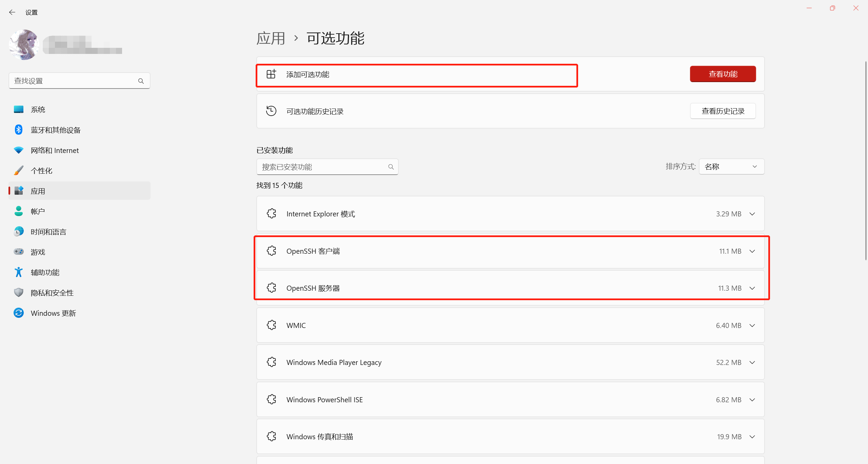Screen dimensions: 868x464
Task: Go to 应用 breadcrumb link
Action: [x=271, y=38]
